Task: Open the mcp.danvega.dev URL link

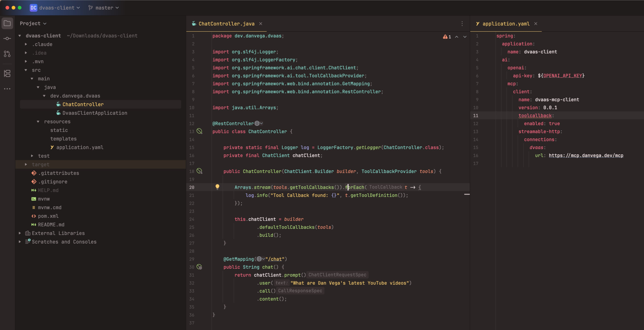Action: (x=586, y=155)
